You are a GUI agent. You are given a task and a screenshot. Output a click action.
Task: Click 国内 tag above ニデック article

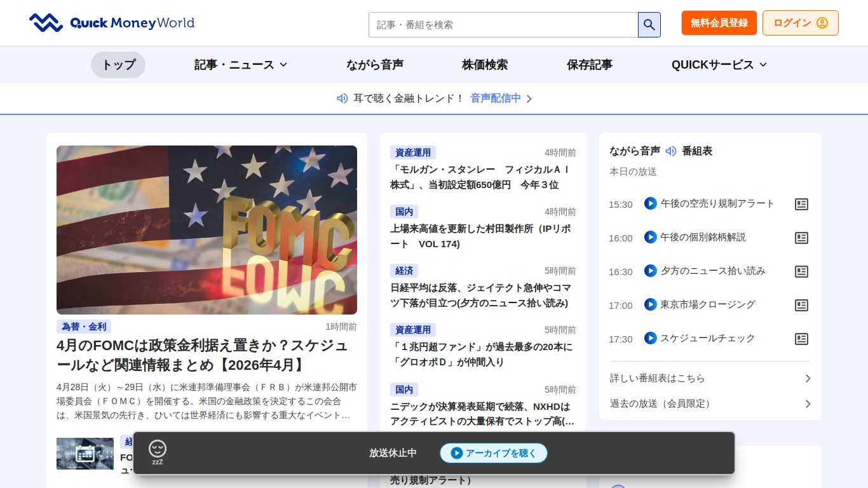point(404,390)
